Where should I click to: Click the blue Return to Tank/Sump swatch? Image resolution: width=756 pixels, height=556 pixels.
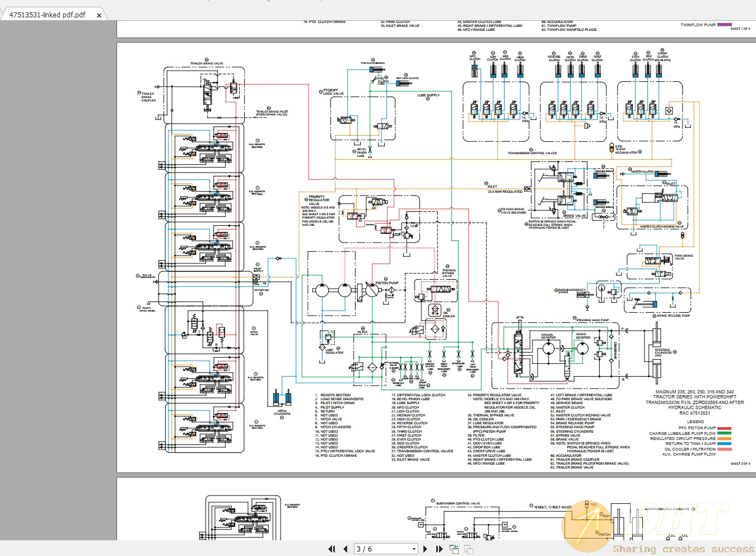(x=724, y=443)
